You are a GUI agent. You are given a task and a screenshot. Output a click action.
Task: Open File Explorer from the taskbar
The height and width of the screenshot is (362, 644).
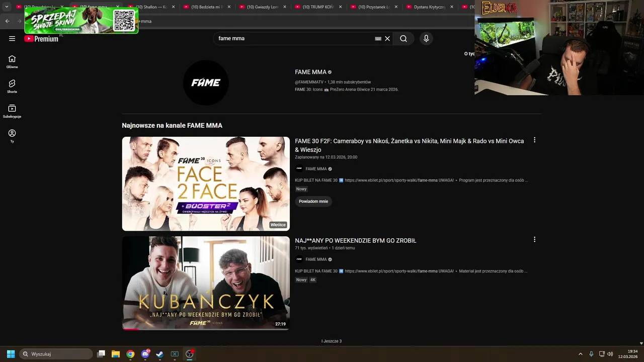pyautogui.click(x=116, y=354)
